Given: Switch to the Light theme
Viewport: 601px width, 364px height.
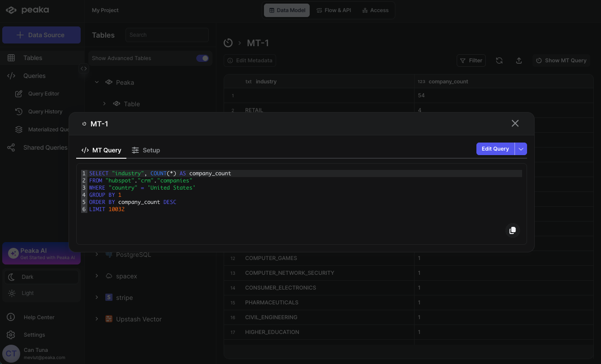Looking at the screenshot, I should (x=27, y=293).
